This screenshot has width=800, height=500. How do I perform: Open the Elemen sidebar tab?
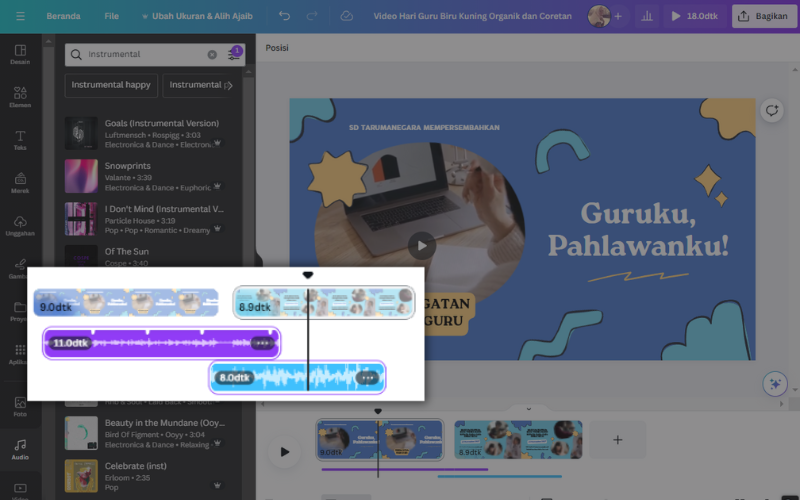click(x=20, y=97)
